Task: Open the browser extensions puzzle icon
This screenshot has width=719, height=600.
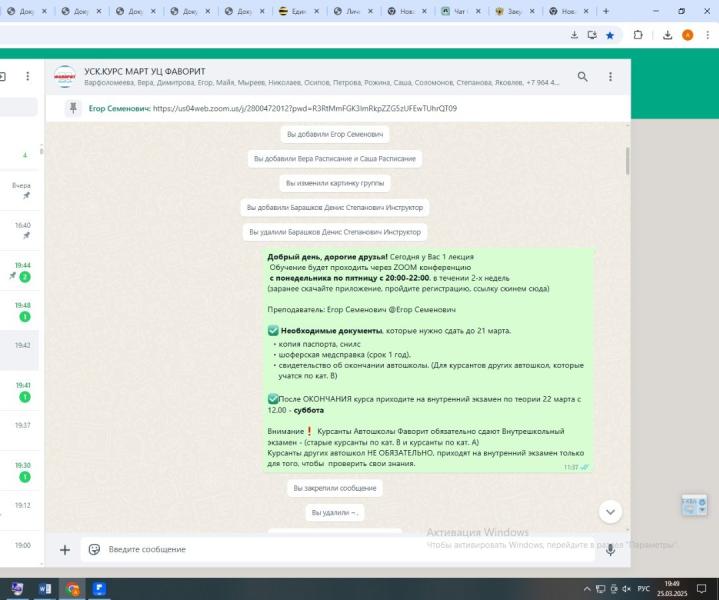Action: click(638, 35)
